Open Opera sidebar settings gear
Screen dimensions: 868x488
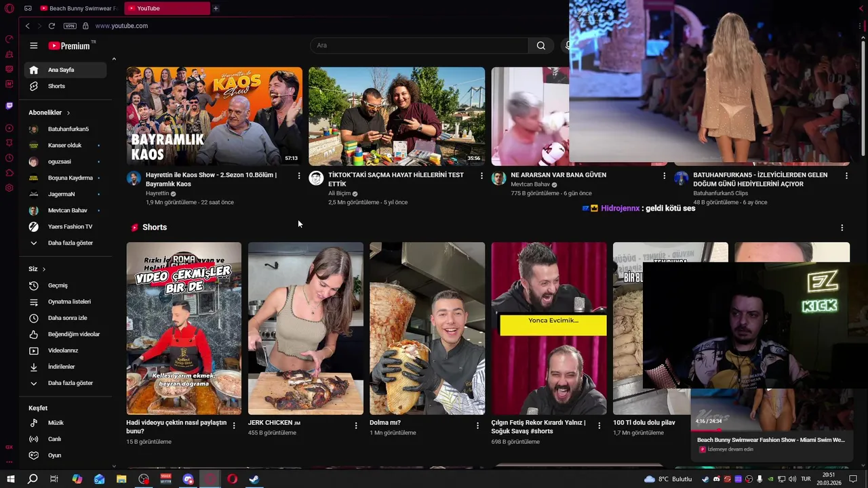(9, 188)
